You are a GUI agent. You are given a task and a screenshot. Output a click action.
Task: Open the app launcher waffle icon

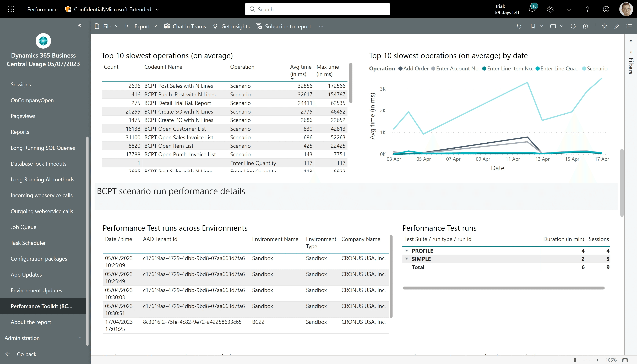11,9
